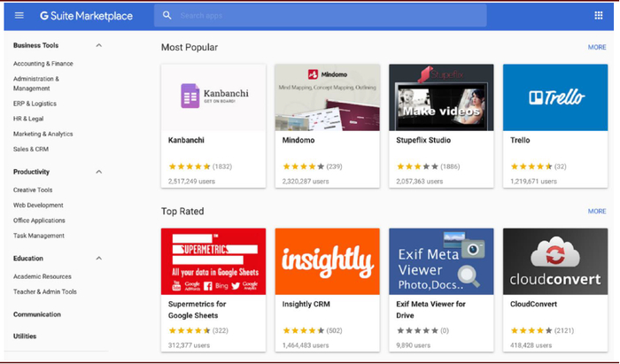
Task: Open the Trello logo banner
Action: click(555, 97)
